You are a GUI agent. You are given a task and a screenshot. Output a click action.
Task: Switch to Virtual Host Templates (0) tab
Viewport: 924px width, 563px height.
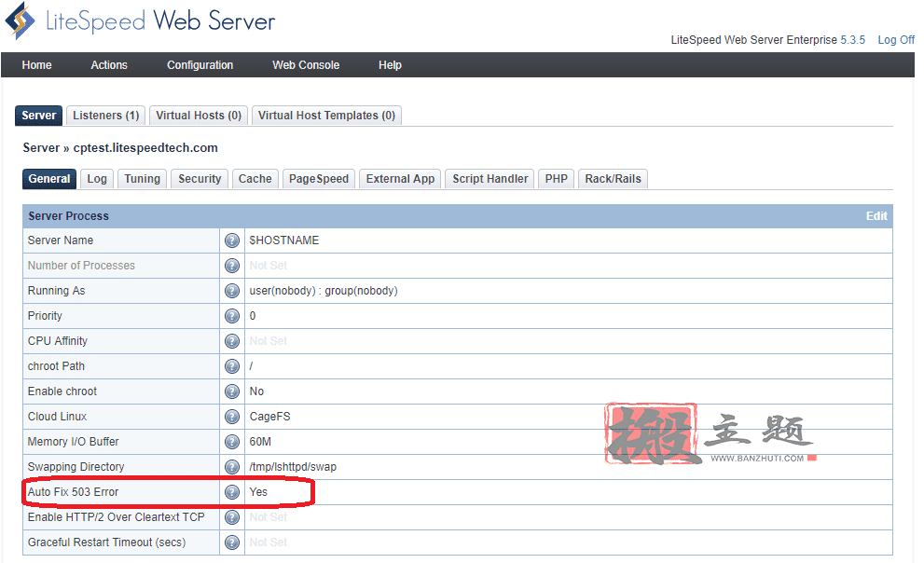(326, 116)
